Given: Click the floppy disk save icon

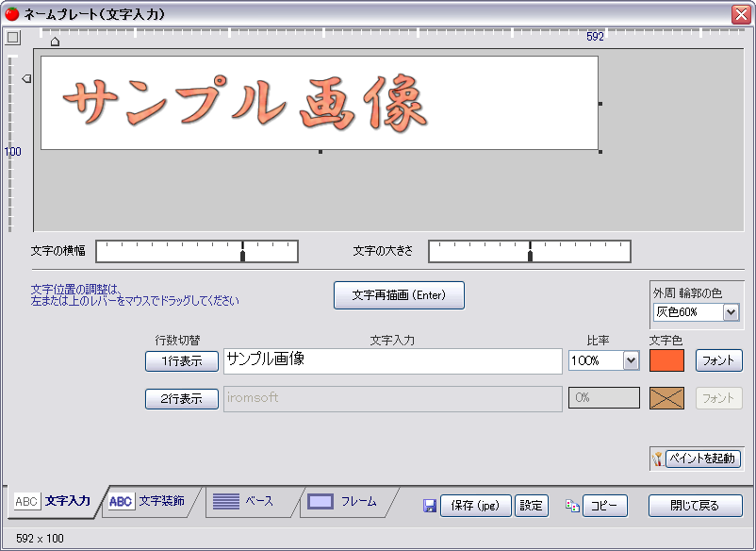Looking at the screenshot, I should click(x=429, y=506).
